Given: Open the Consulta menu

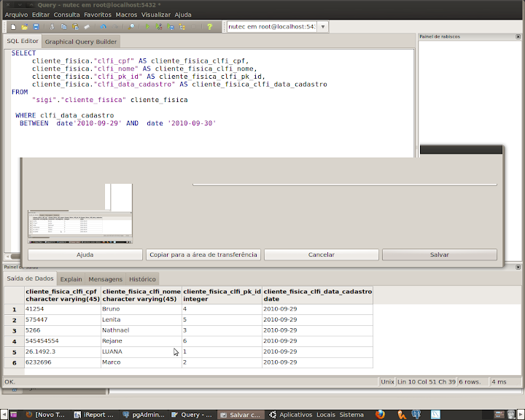Looking at the screenshot, I should point(66,15).
